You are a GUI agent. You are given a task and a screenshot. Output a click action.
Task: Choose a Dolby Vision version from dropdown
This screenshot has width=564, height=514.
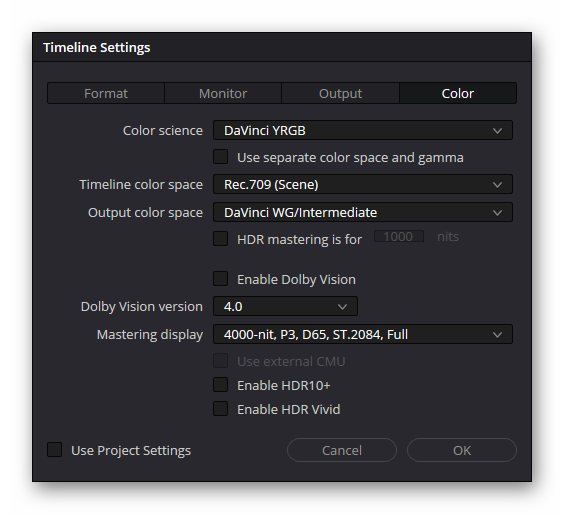point(285,306)
